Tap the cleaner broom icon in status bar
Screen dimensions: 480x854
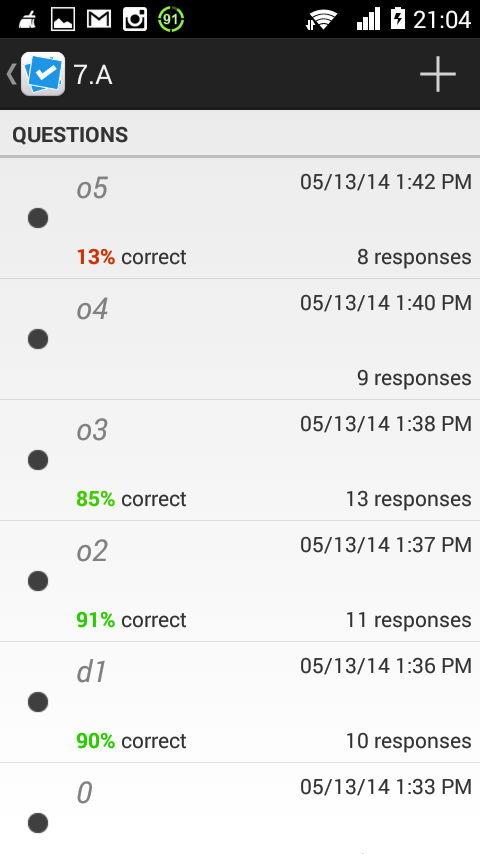[x=27, y=20]
